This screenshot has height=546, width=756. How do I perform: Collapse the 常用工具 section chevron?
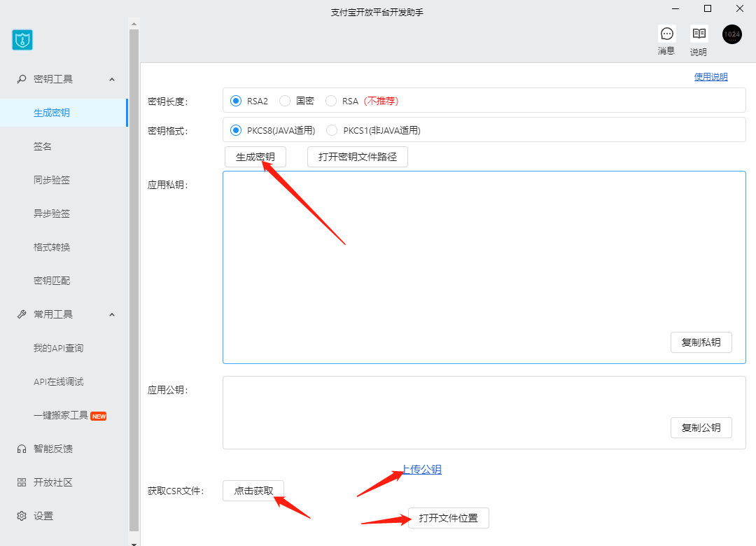pyautogui.click(x=112, y=314)
